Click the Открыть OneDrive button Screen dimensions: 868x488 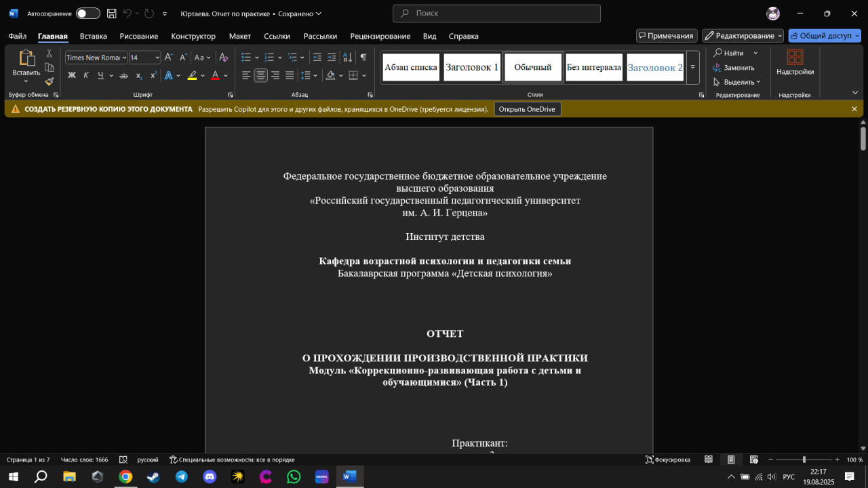tap(527, 109)
